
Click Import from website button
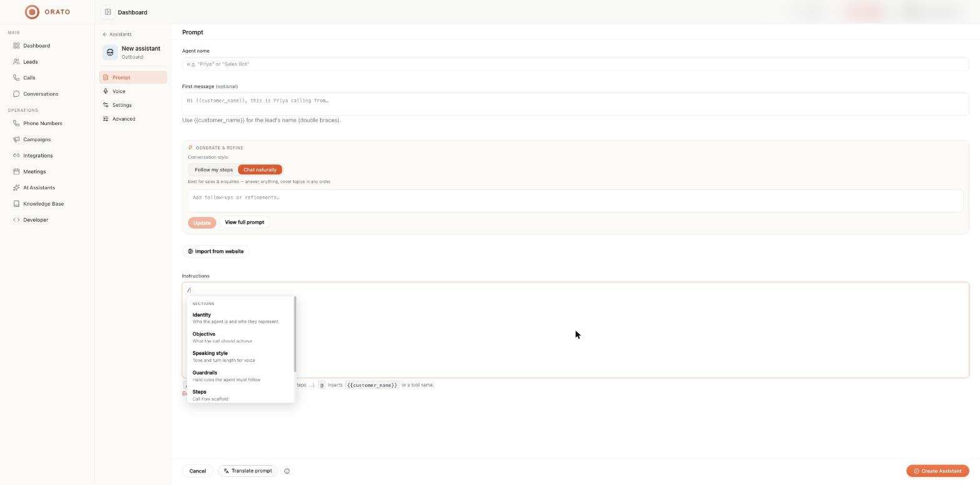click(216, 251)
